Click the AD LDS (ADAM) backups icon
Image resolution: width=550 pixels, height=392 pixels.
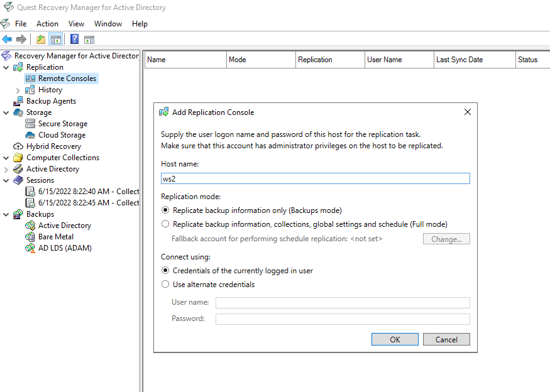(x=30, y=248)
